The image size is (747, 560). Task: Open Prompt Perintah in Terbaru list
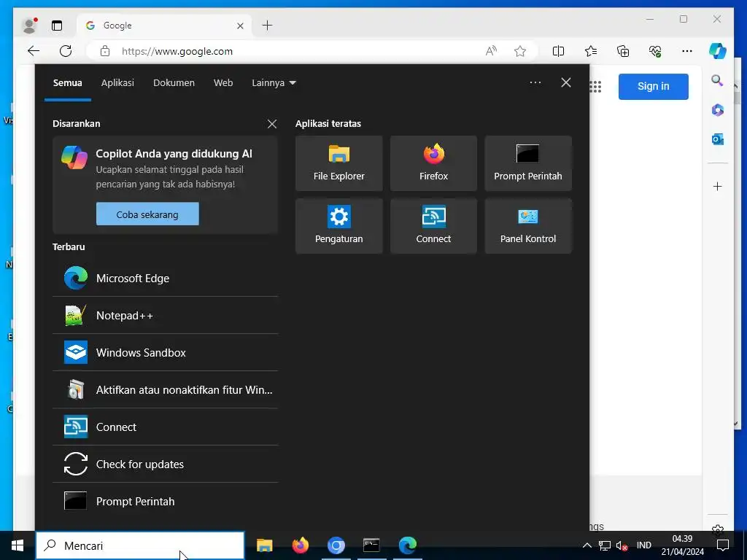click(166, 501)
